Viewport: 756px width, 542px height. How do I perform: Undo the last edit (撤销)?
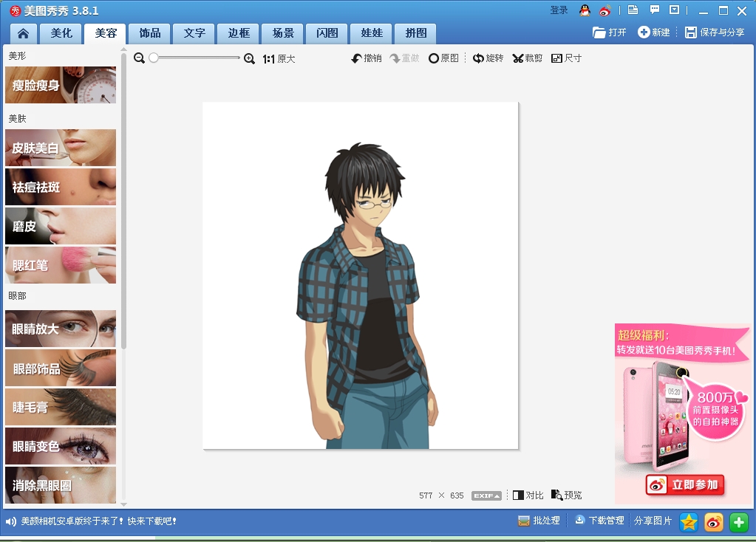[367, 58]
